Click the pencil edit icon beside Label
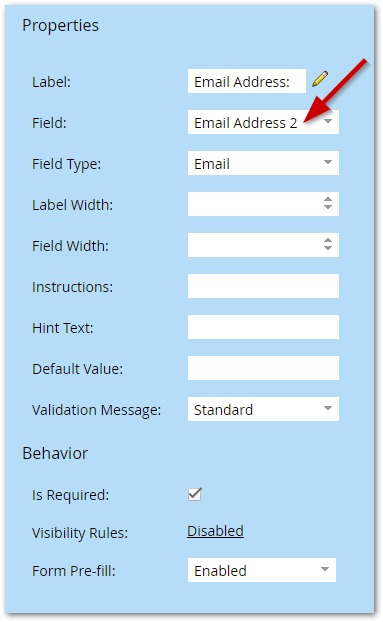The width and height of the screenshot is (383, 622). point(320,79)
